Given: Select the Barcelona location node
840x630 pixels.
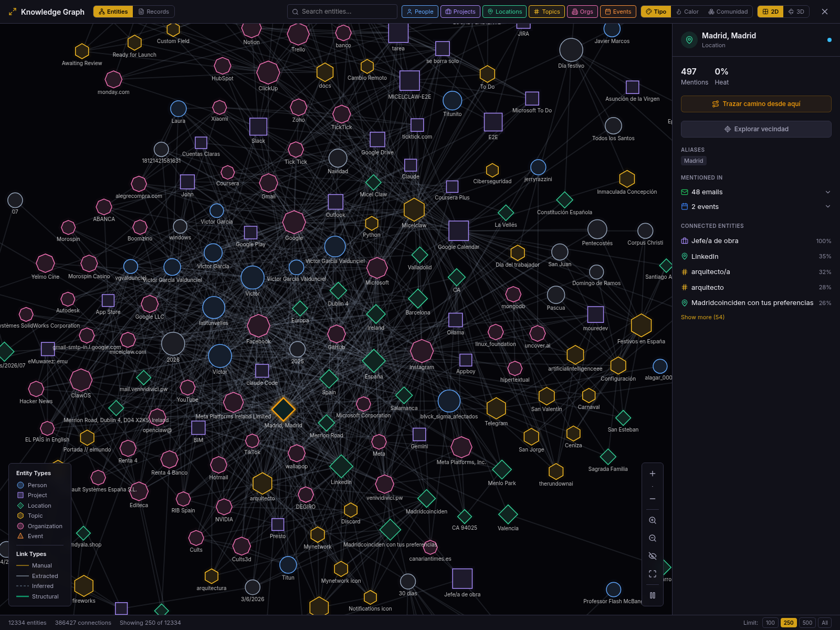Looking at the screenshot, I should (x=418, y=299).
